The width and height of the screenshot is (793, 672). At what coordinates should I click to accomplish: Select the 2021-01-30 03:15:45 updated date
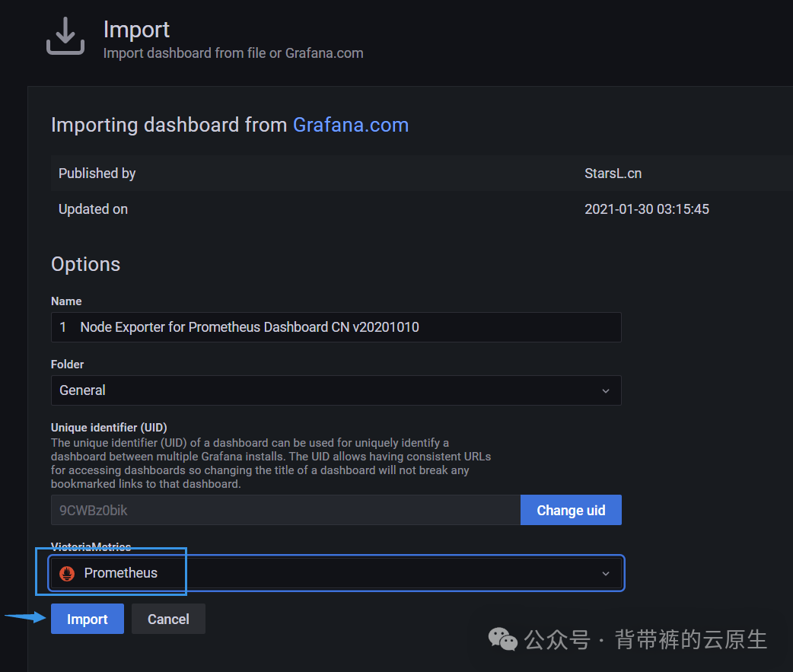[x=647, y=209]
